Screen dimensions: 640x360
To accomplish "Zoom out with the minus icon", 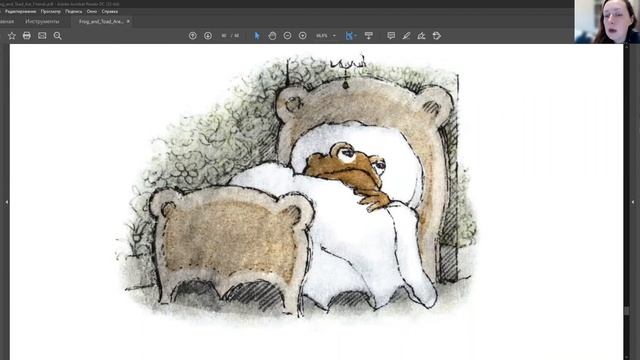I will pyautogui.click(x=287, y=36).
